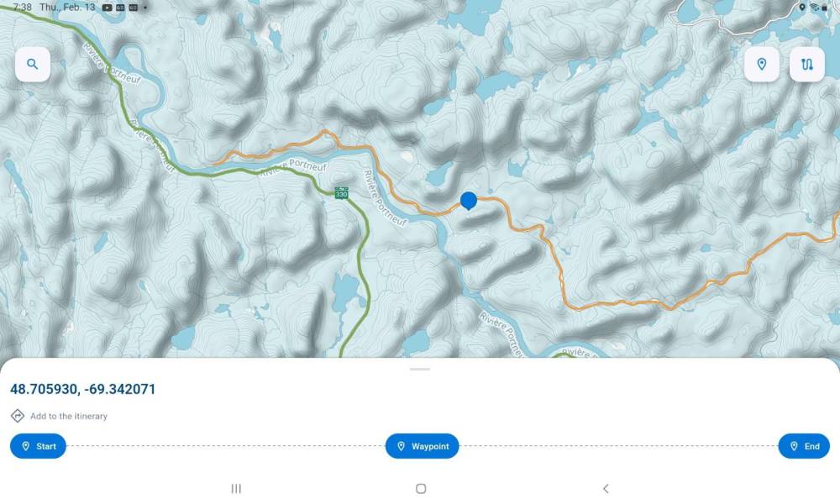Open the route itinerary button
The image size is (840, 504).
(806, 65)
